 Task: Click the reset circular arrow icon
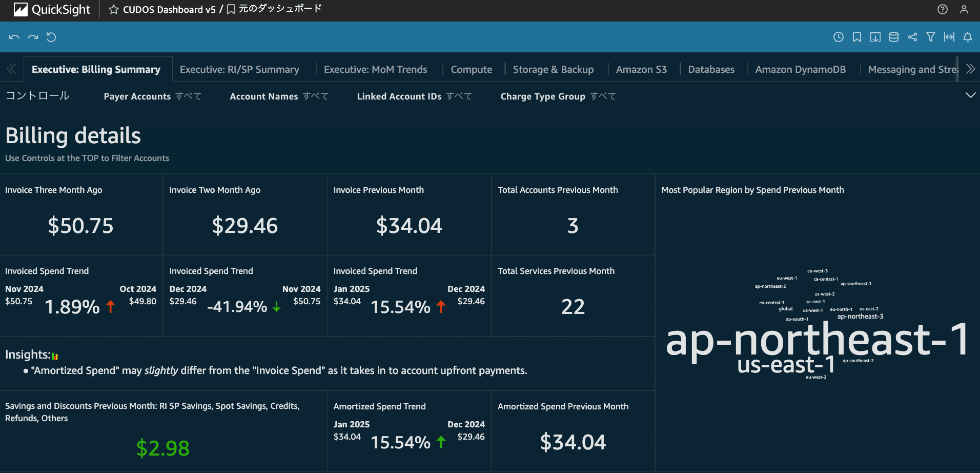click(x=51, y=37)
